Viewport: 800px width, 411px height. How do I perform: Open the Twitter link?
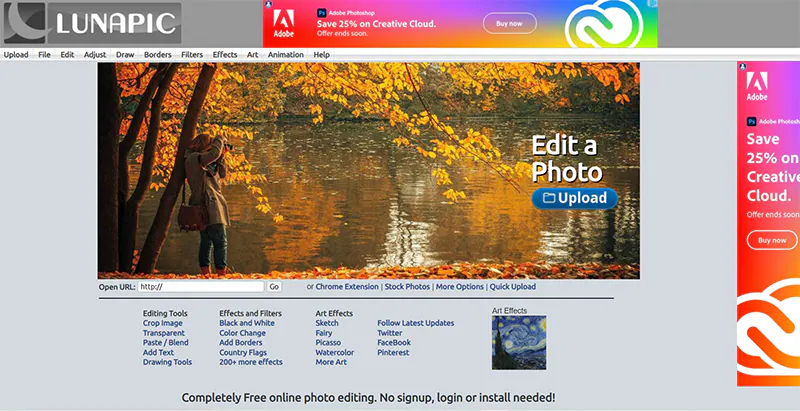(x=390, y=333)
